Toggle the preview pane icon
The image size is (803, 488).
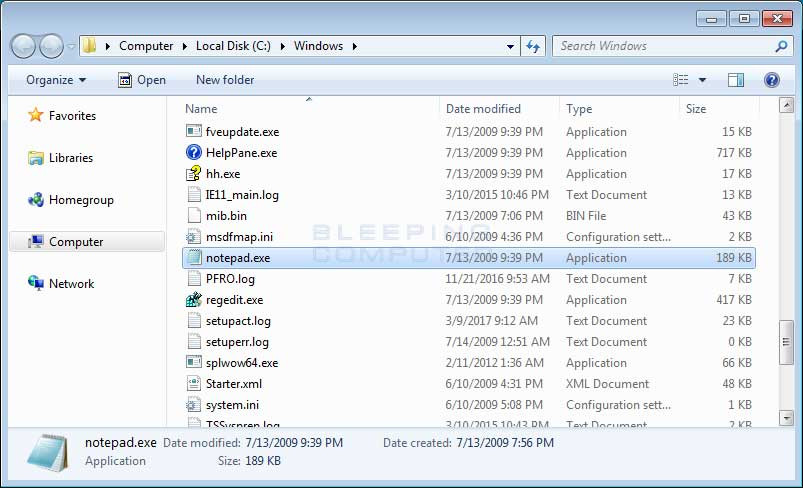[x=736, y=80]
